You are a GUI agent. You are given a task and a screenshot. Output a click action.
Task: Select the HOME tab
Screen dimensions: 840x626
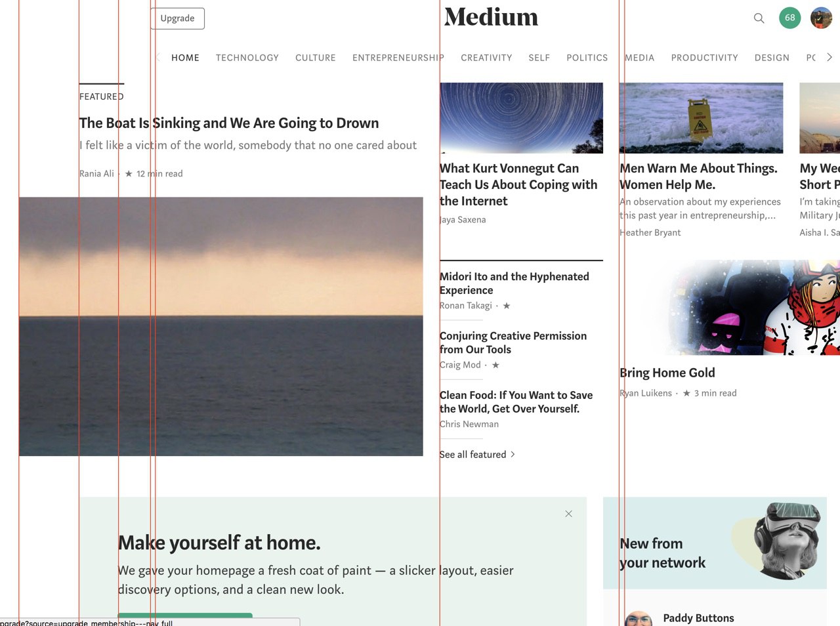pyautogui.click(x=185, y=58)
